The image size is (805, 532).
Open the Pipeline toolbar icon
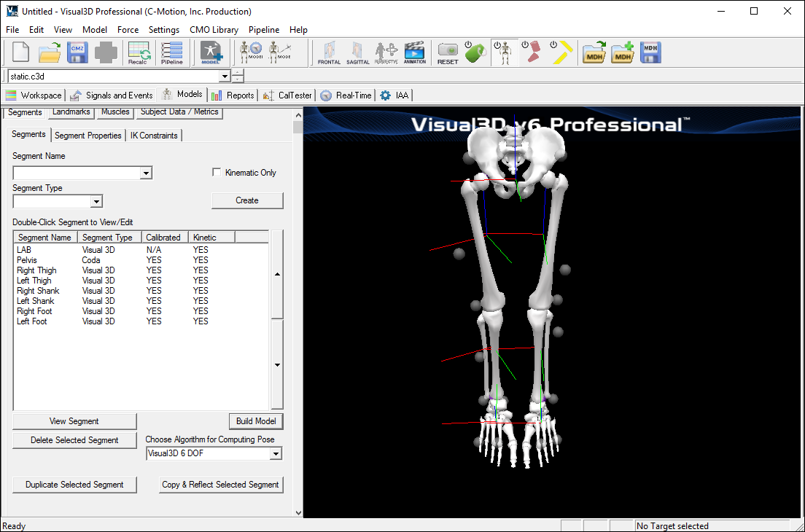(x=171, y=53)
